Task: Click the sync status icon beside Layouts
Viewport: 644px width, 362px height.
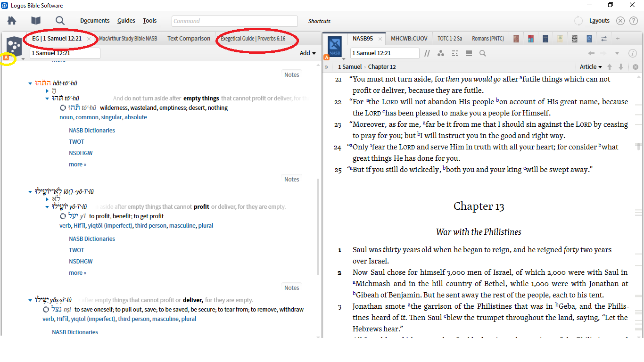Action: point(578,21)
